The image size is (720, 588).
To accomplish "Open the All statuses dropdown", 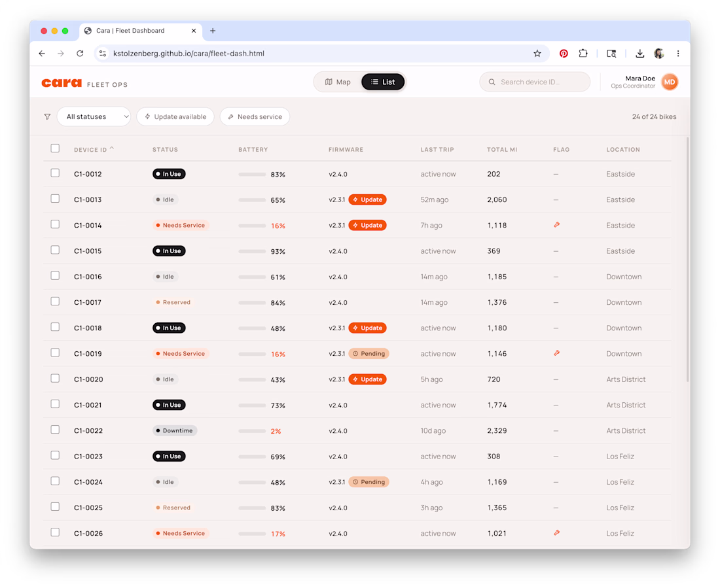I will point(94,116).
